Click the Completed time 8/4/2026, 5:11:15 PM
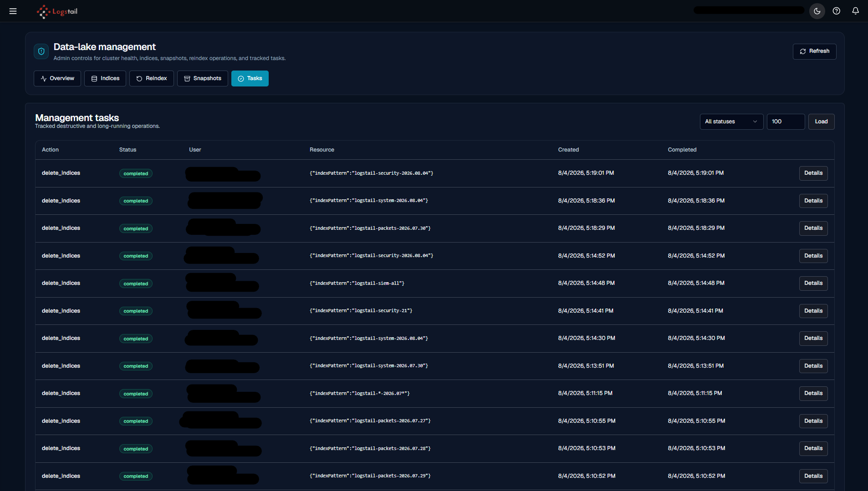The image size is (868, 491). [695, 393]
